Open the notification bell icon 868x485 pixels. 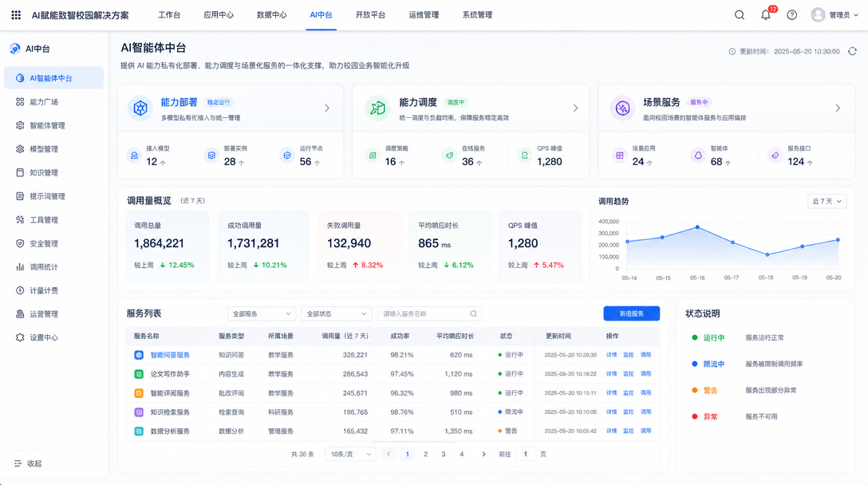(x=766, y=15)
